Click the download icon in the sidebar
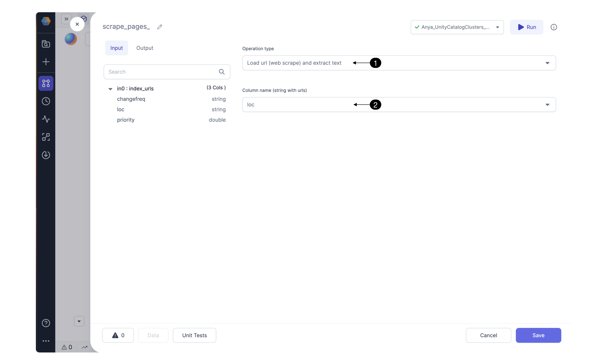The height and width of the screenshot is (364, 608). (46, 155)
